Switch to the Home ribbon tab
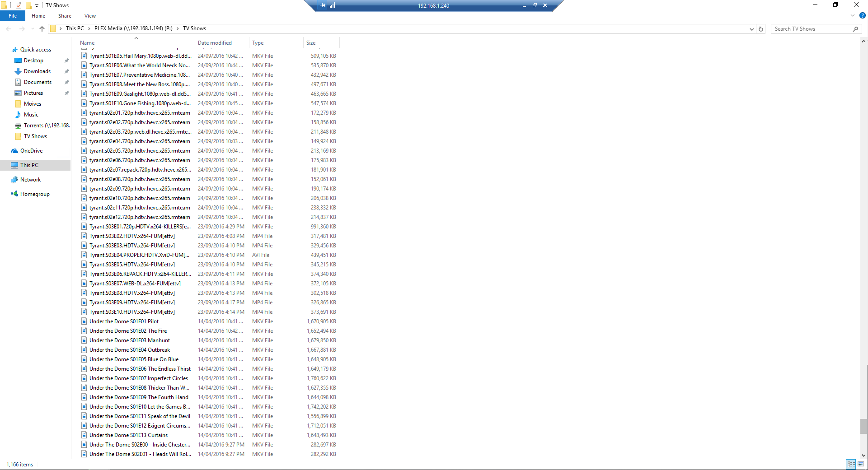Screen dimensions: 868x470 click(38, 16)
